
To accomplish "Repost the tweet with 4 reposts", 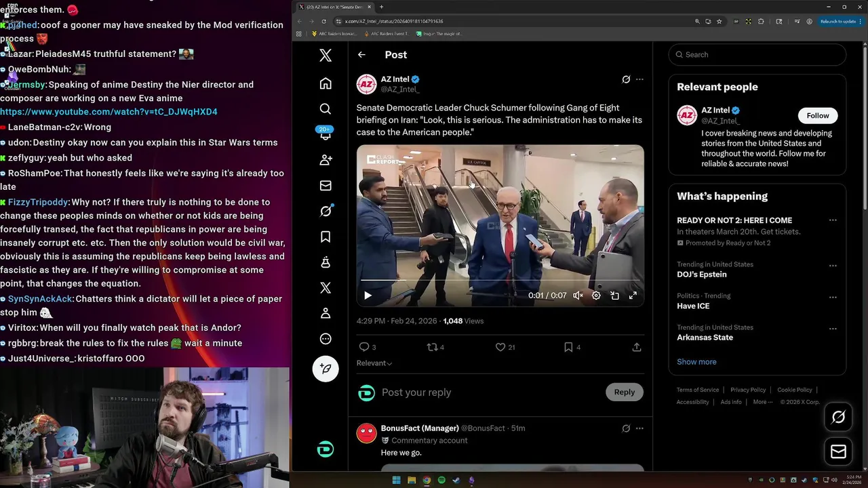I will [435, 347].
